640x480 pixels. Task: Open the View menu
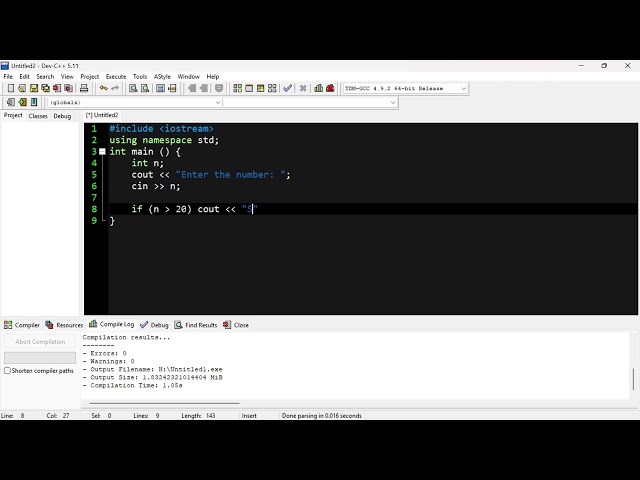point(67,76)
